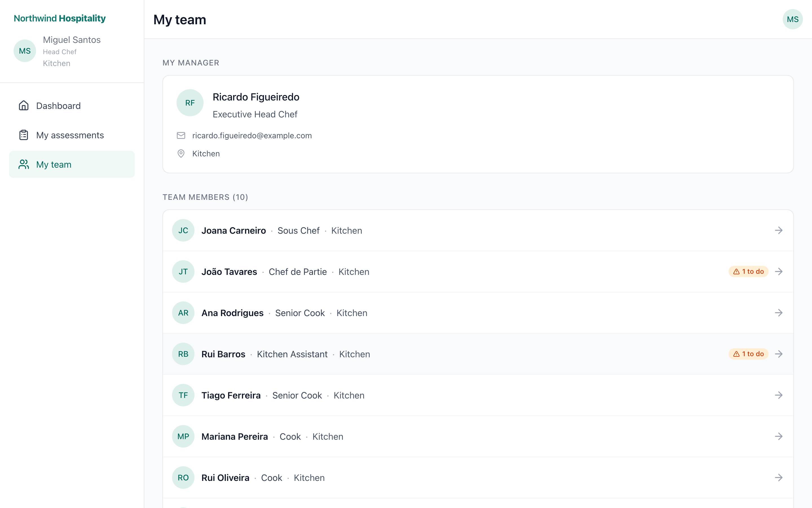Image resolution: width=812 pixels, height=508 pixels.
Task: Click the TF avatar for Tiago Ferreira
Action: (183, 395)
